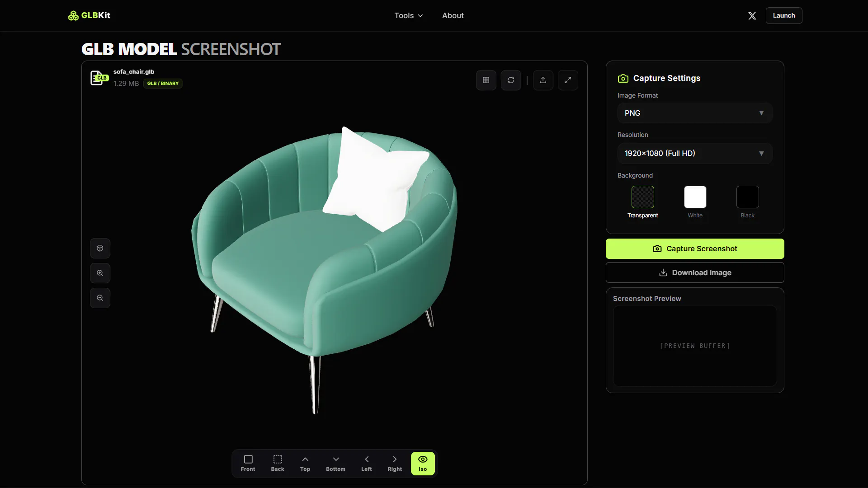Viewport: 868px width, 488px height.
Task: Open the About page
Action: point(453,16)
